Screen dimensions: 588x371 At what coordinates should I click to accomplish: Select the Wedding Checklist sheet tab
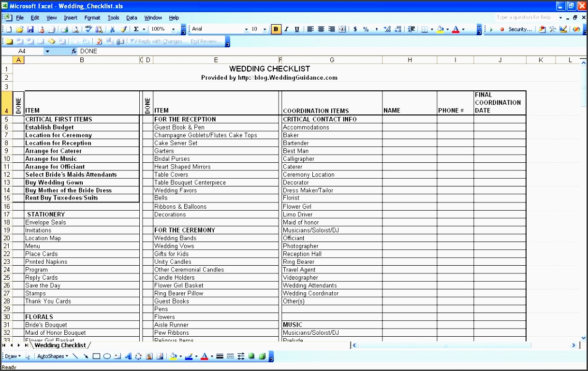(x=60, y=345)
